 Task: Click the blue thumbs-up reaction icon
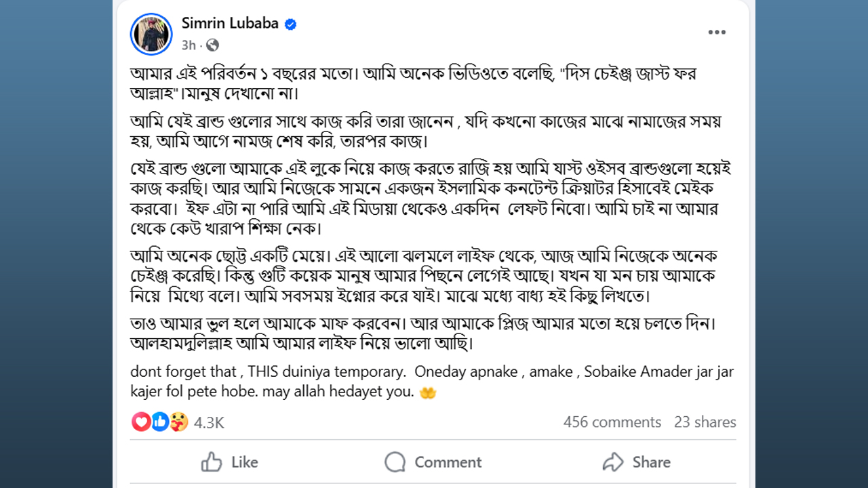point(159,422)
